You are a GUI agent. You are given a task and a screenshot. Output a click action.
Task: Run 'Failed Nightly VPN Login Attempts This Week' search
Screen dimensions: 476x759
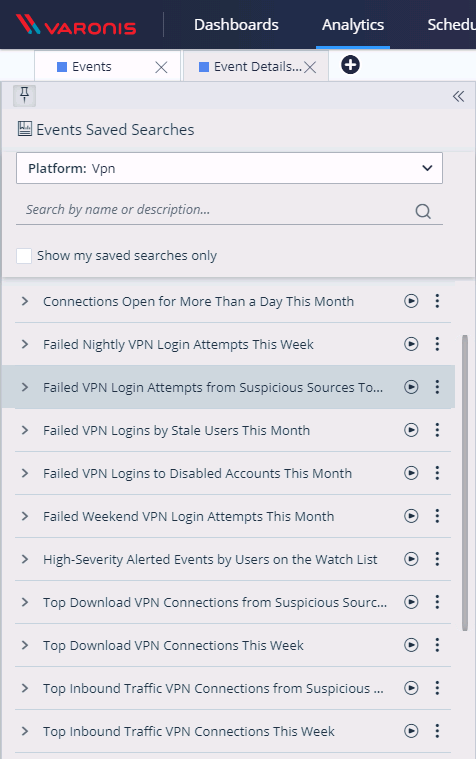pyautogui.click(x=411, y=344)
